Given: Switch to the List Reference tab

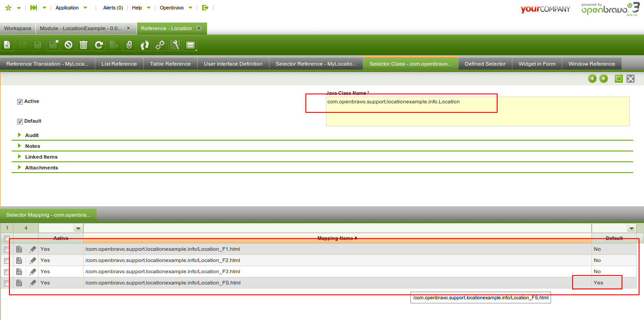Looking at the screenshot, I should [119, 64].
